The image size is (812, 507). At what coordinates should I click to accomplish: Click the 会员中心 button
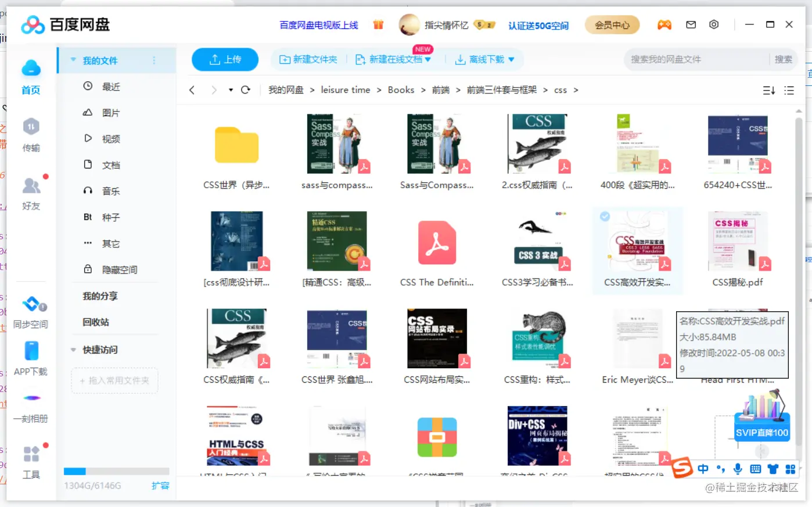(612, 25)
